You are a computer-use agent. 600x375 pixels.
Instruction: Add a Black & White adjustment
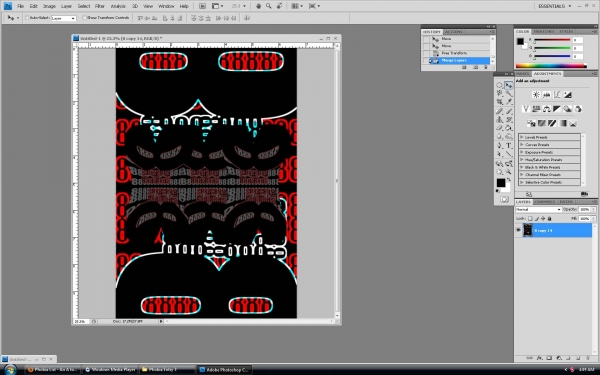click(557, 109)
